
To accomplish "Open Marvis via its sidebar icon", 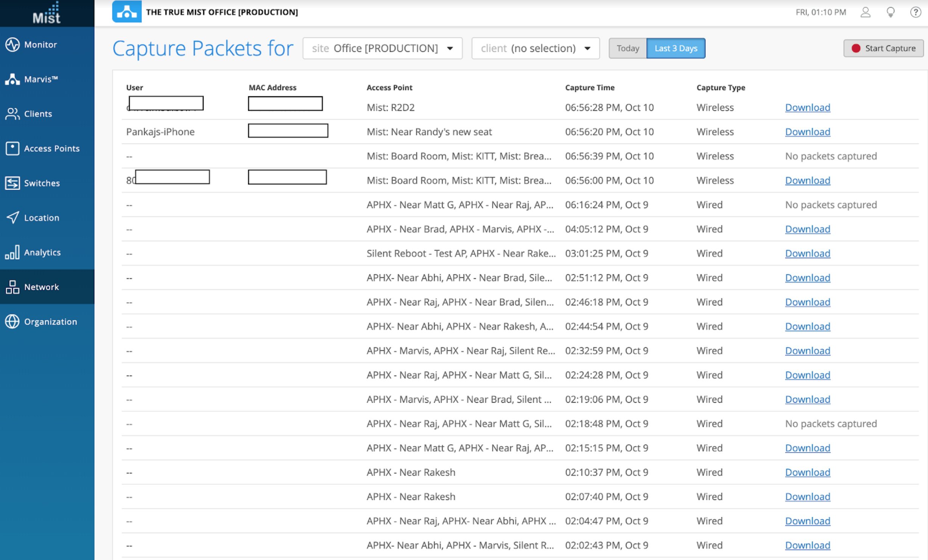I will [12, 79].
